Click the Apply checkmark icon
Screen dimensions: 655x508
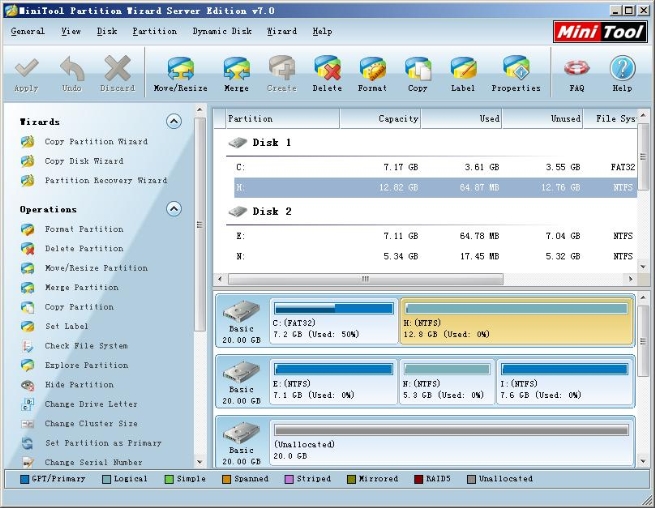[27, 68]
